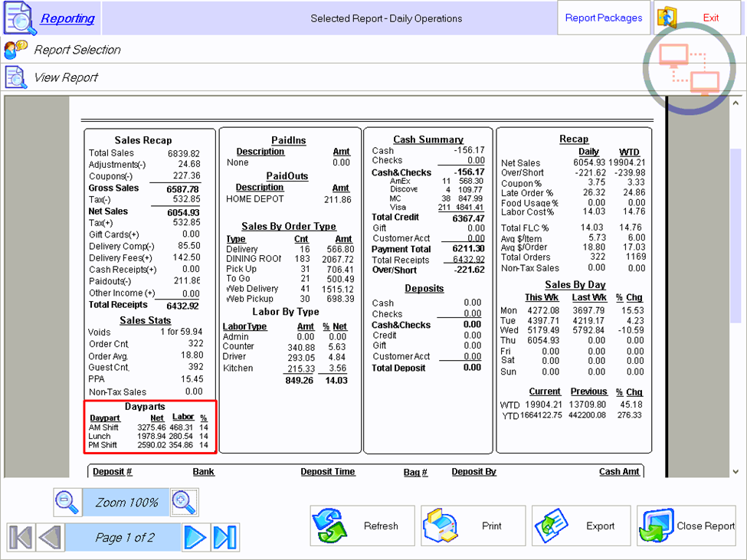
Task: Click the Zoom 100% indicator
Action: (x=126, y=503)
